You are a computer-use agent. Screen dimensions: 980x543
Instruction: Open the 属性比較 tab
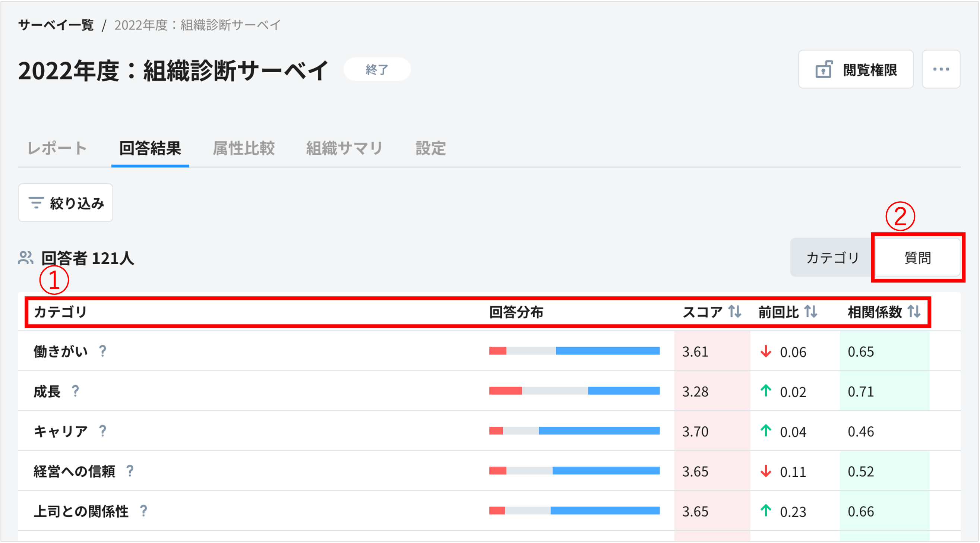[x=243, y=148]
